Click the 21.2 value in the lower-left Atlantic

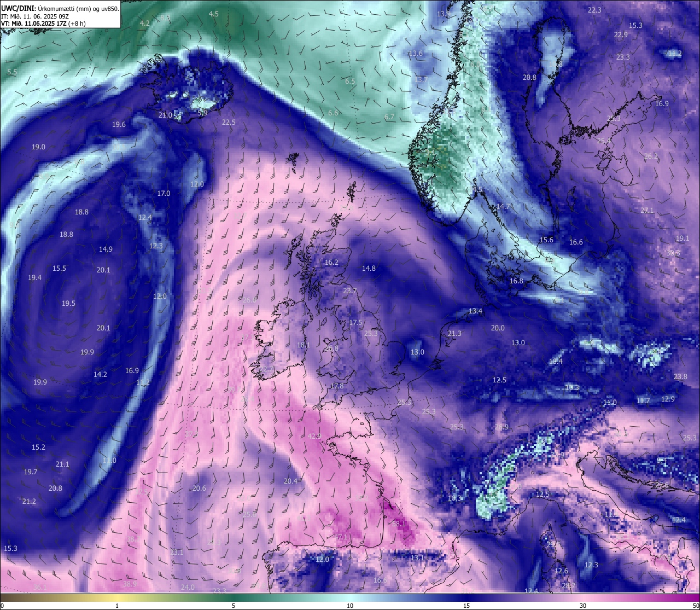click(x=29, y=501)
